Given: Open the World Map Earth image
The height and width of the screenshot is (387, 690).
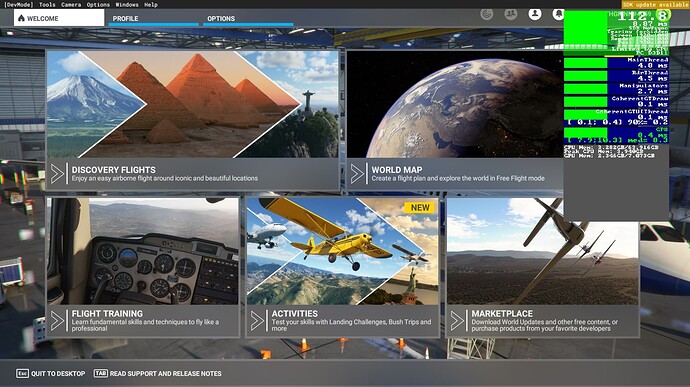Looking at the screenshot, I should [455, 104].
